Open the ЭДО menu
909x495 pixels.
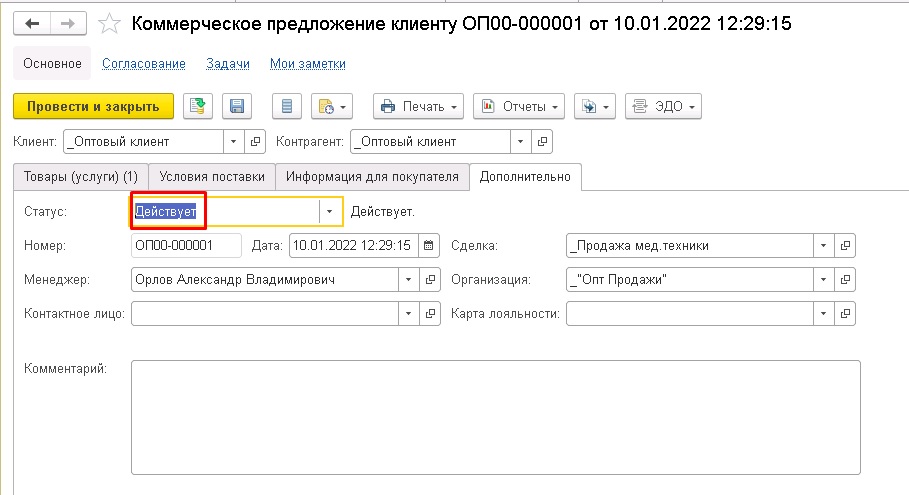663,107
